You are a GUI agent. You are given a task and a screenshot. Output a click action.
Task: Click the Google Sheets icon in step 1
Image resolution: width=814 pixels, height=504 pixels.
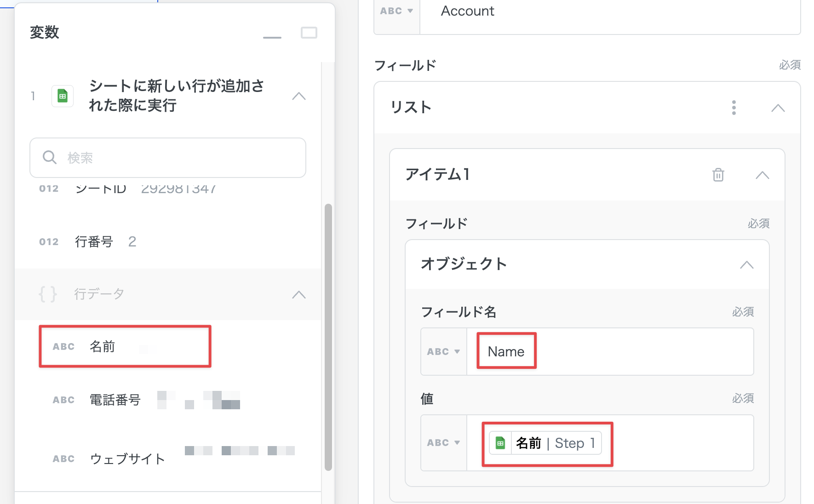pos(63,96)
